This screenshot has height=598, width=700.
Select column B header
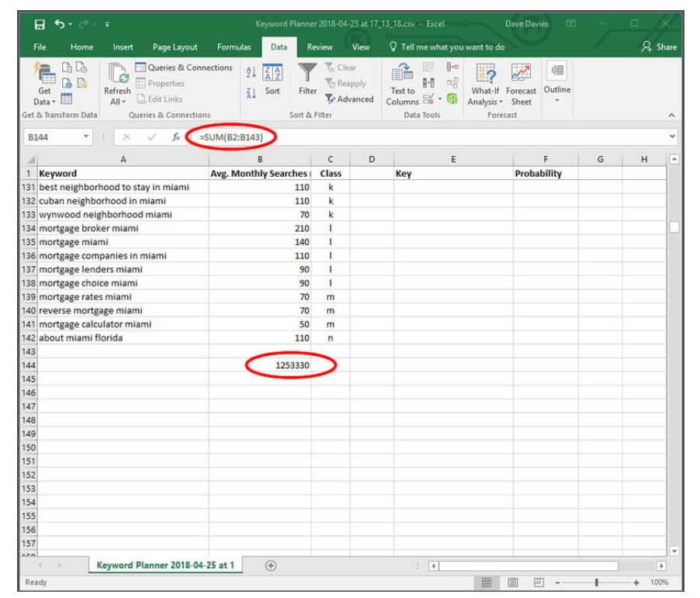pos(260,159)
